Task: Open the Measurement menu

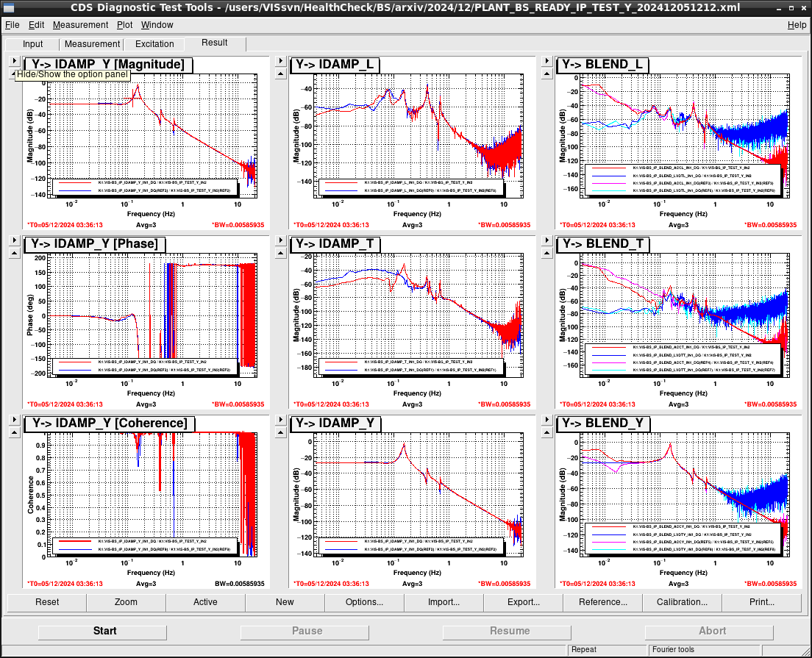Action: pos(80,25)
